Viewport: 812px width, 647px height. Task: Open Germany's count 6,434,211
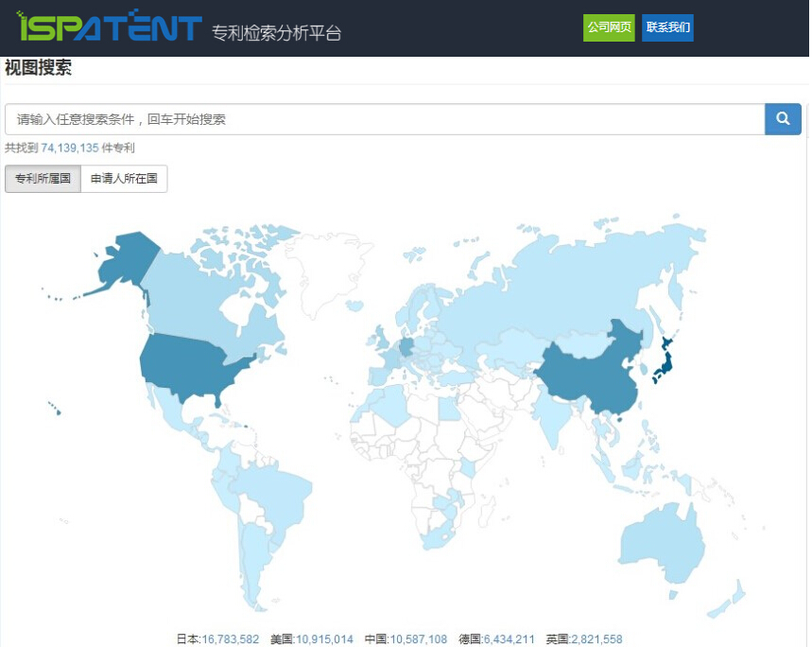[x=509, y=639]
